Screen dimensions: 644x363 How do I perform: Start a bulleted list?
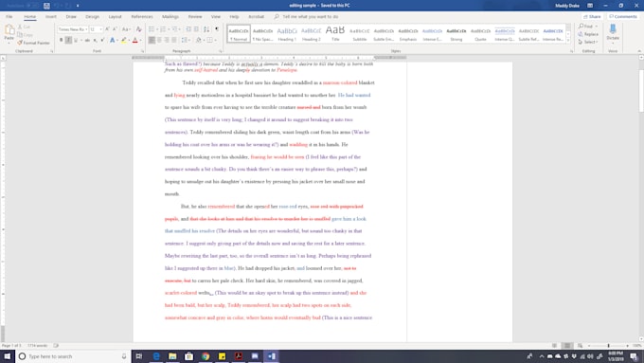click(x=152, y=29)
